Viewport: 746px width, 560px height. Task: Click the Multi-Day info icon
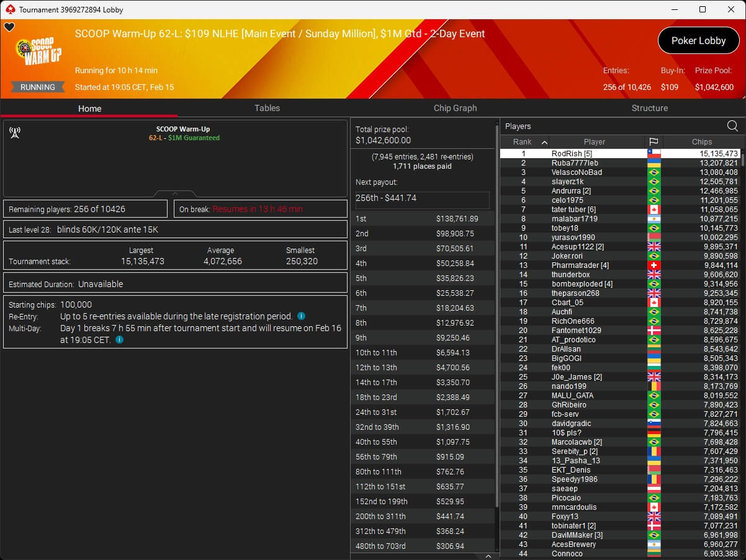(x=119, y=340)
